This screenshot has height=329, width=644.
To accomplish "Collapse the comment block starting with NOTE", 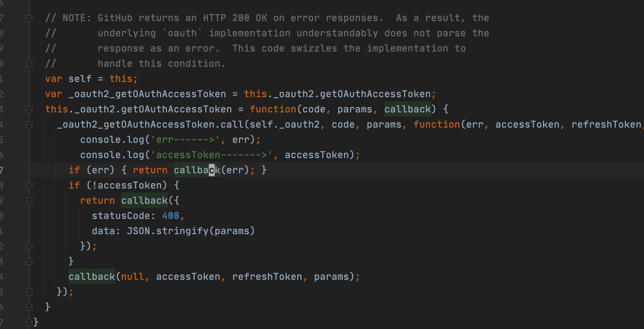I will [29, 18].
